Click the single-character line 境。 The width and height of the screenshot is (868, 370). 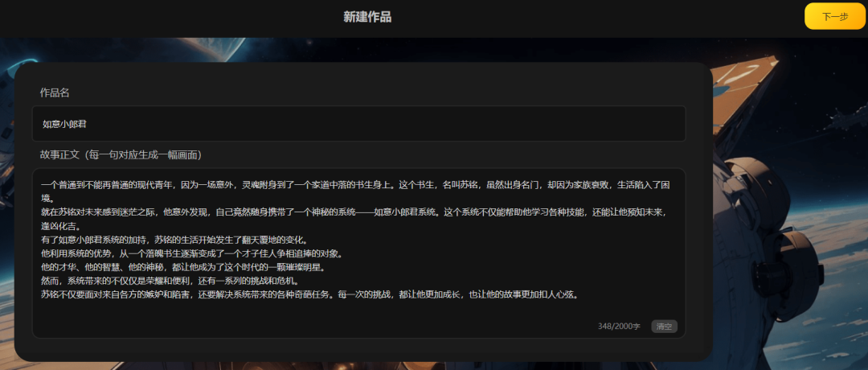[47, 199]
